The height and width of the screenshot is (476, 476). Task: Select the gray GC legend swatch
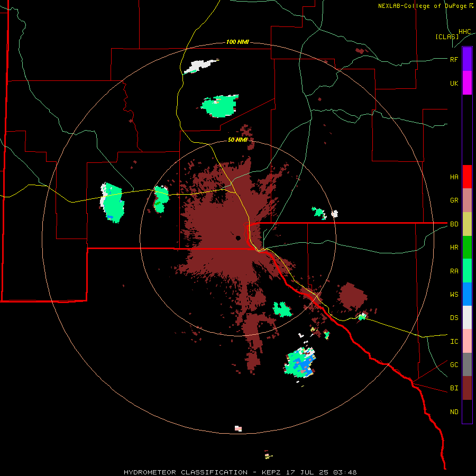pos(467,364)
